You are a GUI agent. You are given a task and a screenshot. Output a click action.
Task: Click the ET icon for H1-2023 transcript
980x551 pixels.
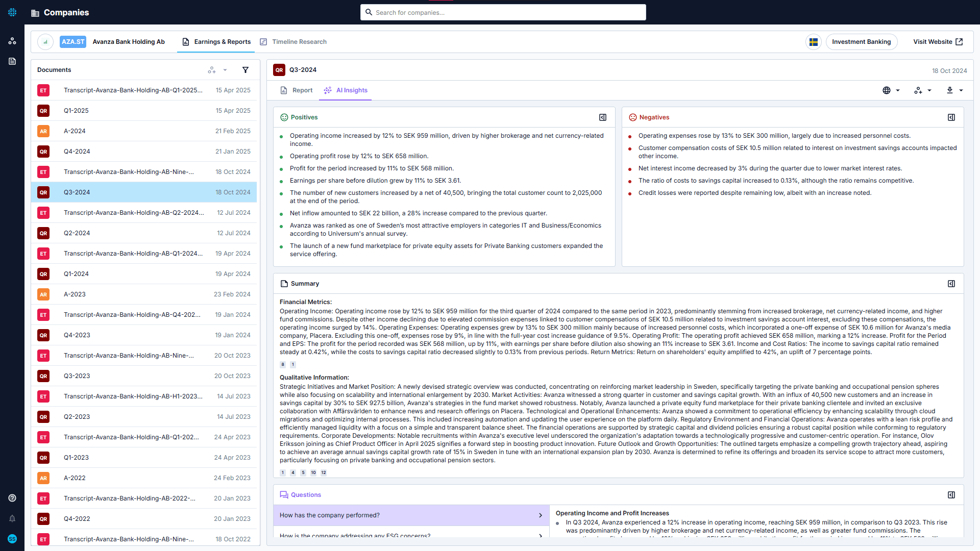43,396
